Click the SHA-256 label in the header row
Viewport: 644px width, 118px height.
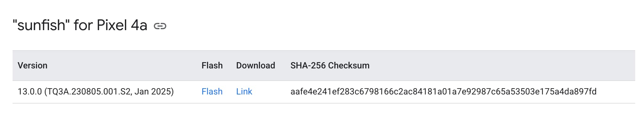(308, 66)
